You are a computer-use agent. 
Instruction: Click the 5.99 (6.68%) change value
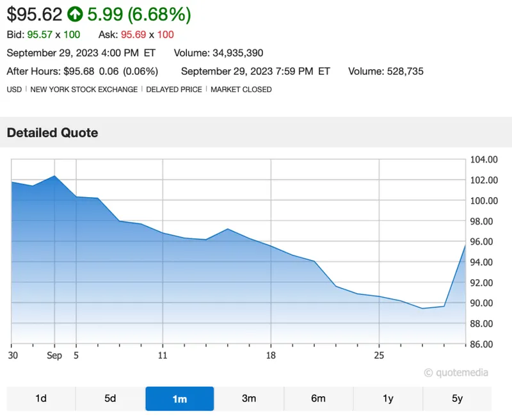tap(139, 13)
